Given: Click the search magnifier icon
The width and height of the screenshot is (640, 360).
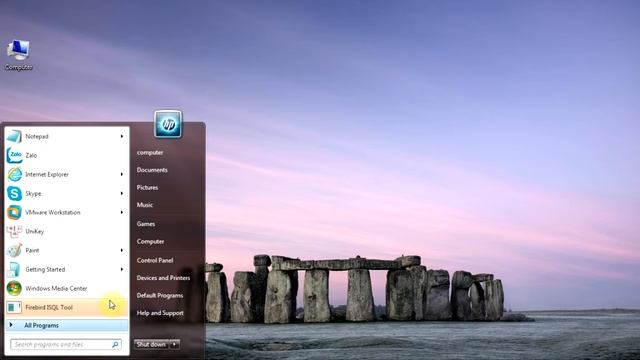Looking at the screenshot, I should point(116,344).
